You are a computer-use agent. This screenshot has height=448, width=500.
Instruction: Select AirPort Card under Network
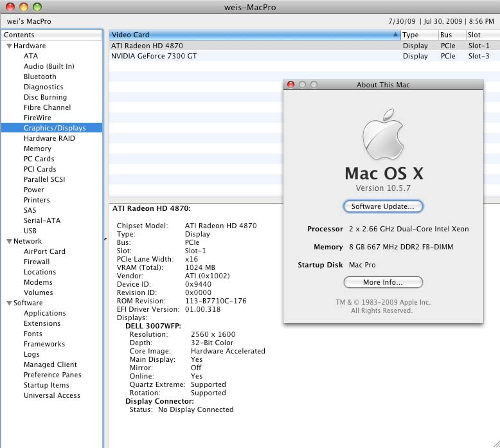(44, 251)
